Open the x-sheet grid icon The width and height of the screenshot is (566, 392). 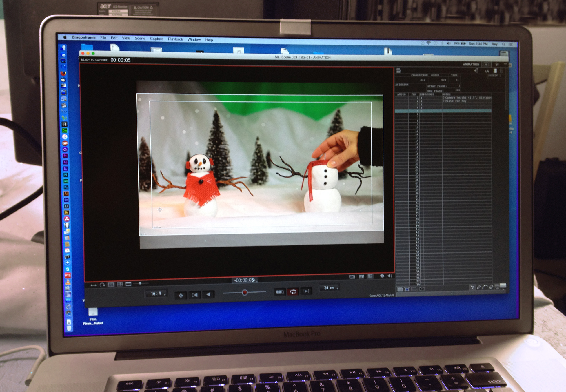361,277
